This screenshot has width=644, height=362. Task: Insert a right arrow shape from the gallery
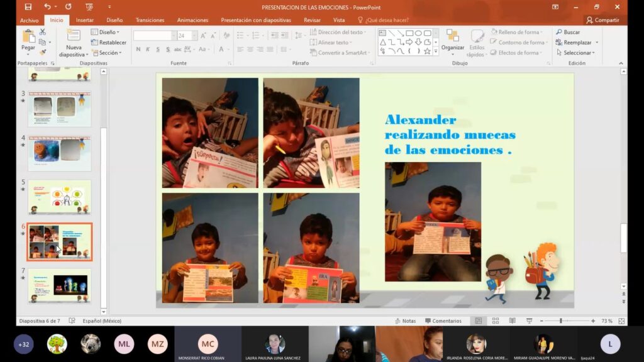pos(409,42)
